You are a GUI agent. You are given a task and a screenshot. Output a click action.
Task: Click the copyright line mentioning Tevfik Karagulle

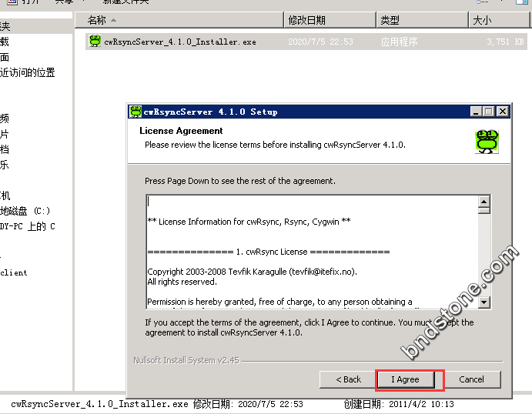tap(253, 272)
